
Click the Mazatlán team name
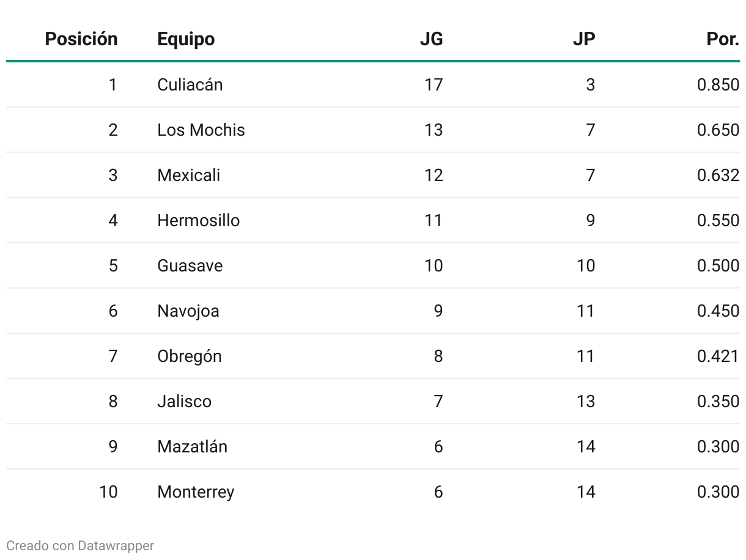point(193,446)
